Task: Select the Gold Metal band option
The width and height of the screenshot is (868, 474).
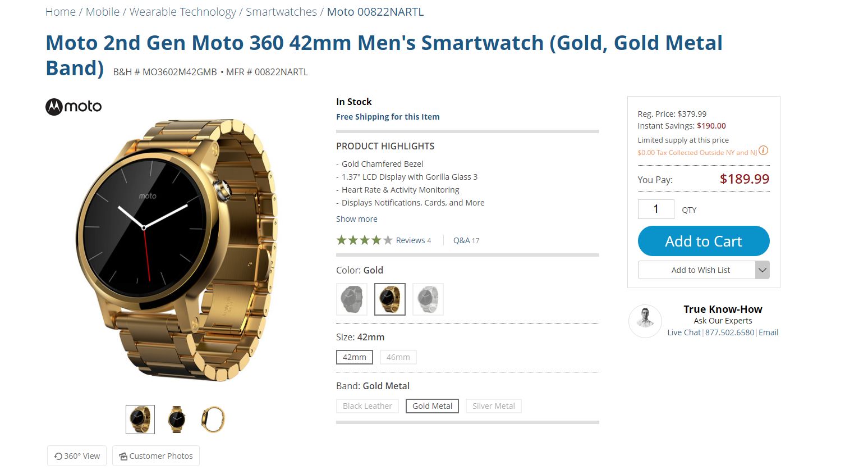Action: pos(432,406)
